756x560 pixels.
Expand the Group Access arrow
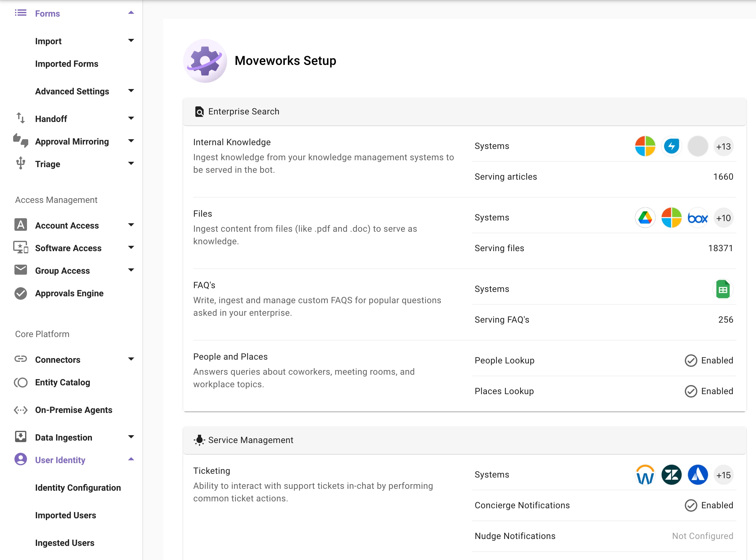pyautogui.click(x=131, y=270)
